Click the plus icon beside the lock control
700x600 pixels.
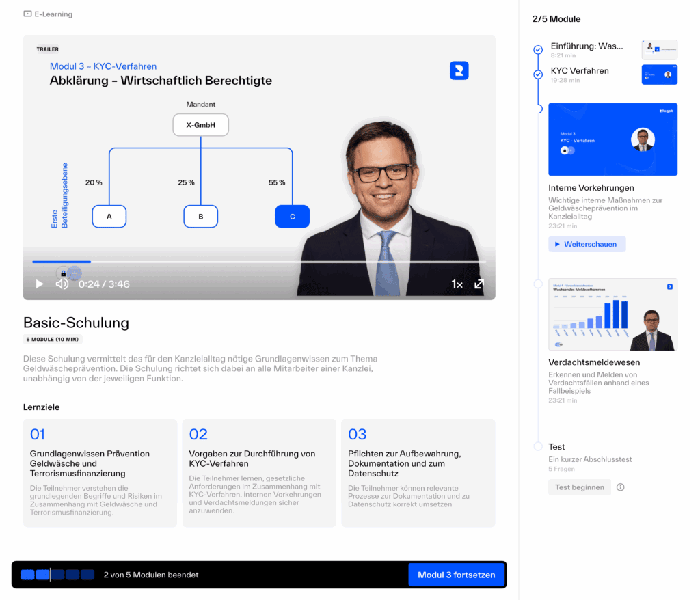click(x=74, y=273)
